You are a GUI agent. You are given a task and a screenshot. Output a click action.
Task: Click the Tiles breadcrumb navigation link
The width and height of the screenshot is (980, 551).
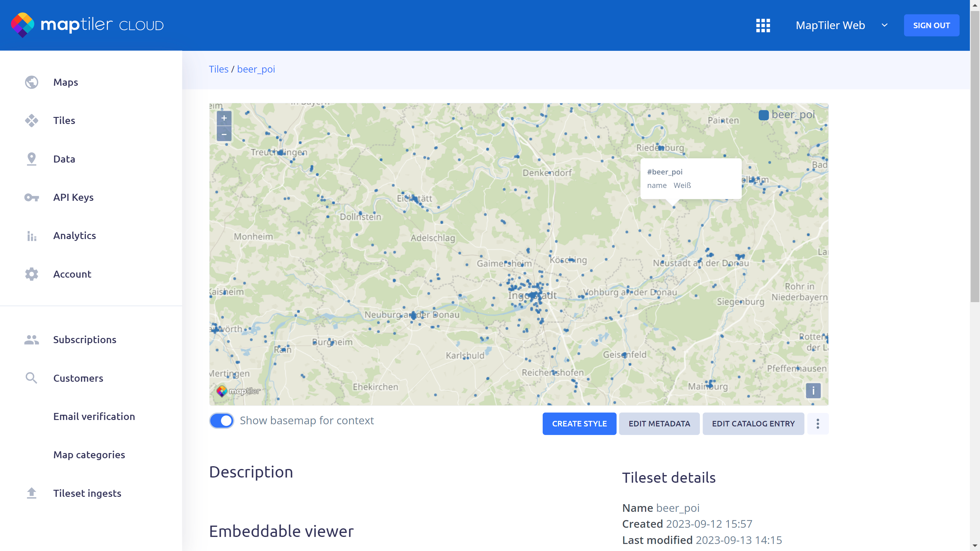[x=219, y=69]
